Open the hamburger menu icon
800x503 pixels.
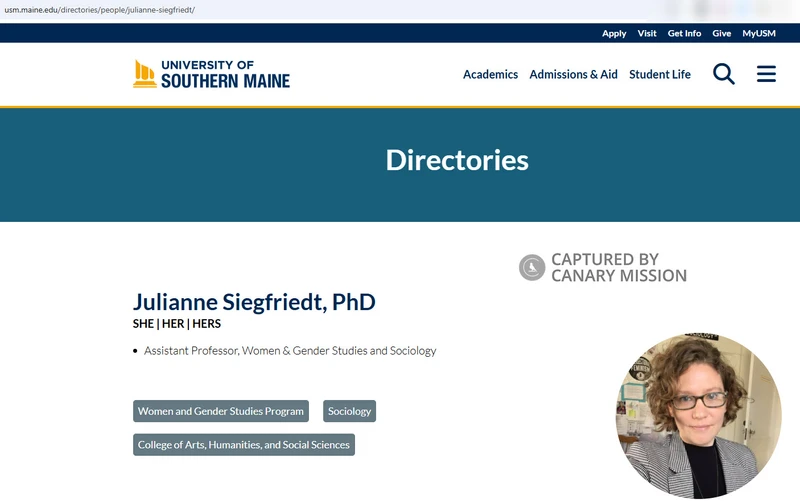click(x=766, y=74)
